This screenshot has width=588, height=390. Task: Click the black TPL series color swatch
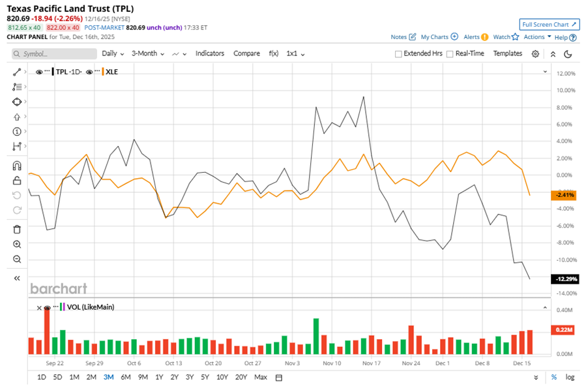click(x=53, y=72)
